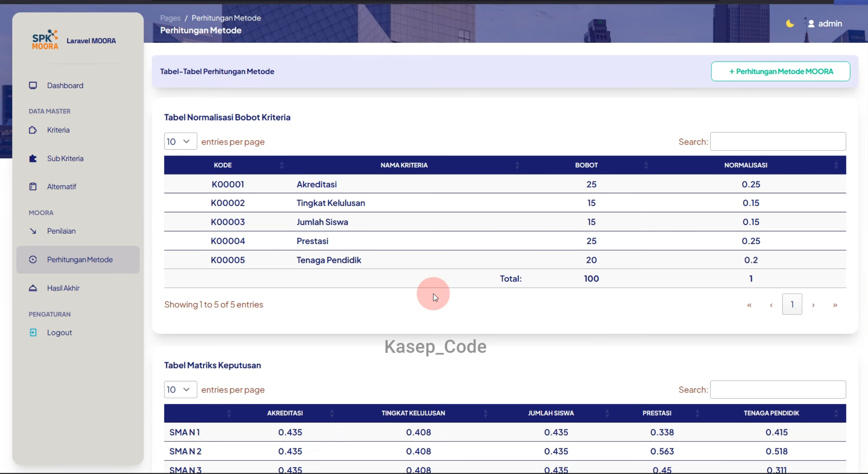The width and height of the screenshot is (868, 474).
Task: Click the Pages breadcrumb link
Action: 170,18
